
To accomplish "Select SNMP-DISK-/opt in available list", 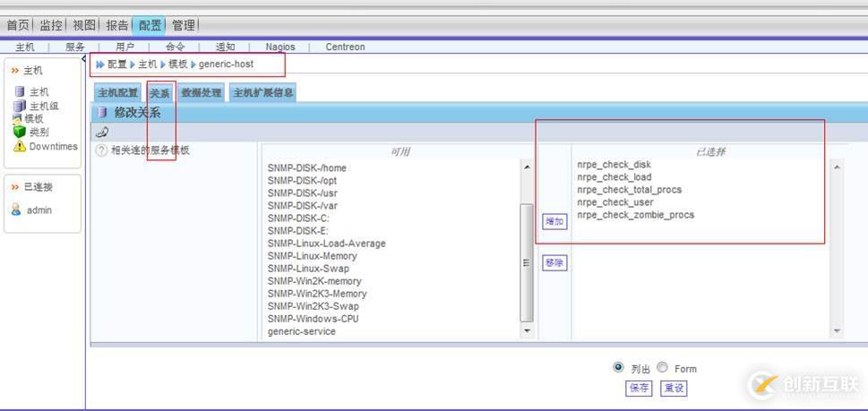I will (302, 180).
